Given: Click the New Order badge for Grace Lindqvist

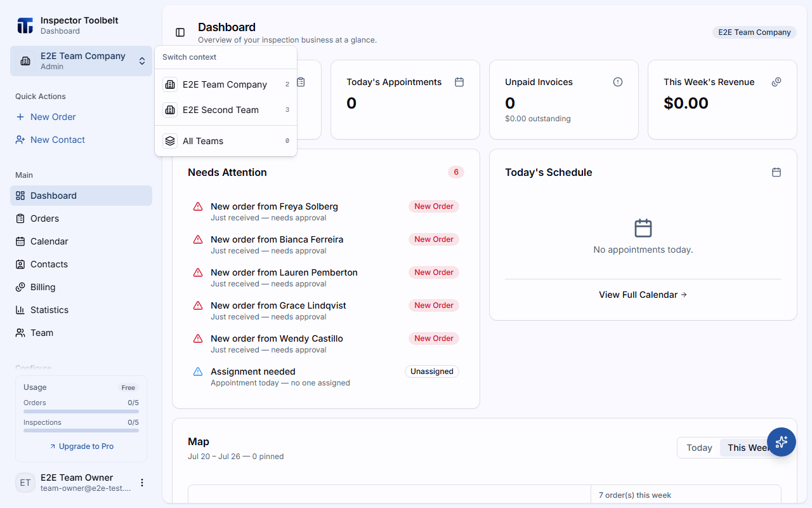Looking at the screenshot, I should coord(434,305).
